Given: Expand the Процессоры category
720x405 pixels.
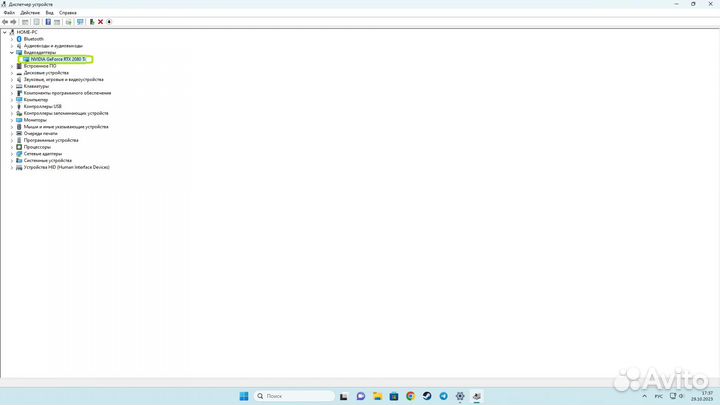Looking at the screenshot, I should click(x=11, y=147).
